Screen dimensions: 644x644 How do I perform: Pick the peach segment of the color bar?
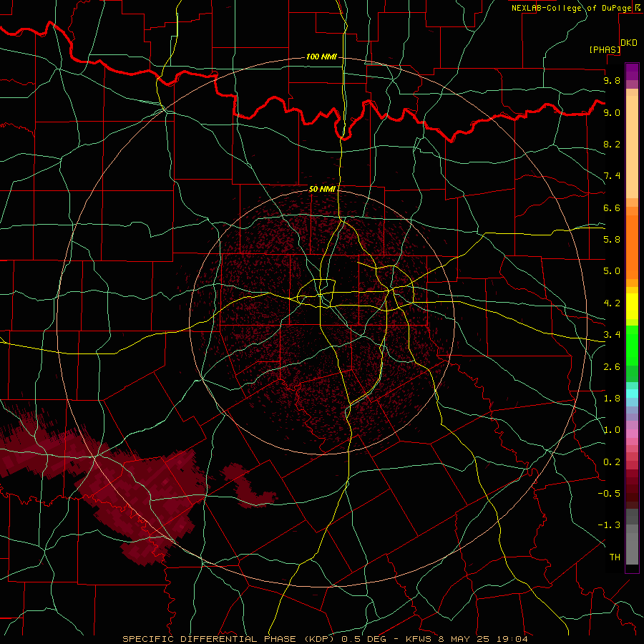point(632,147)
